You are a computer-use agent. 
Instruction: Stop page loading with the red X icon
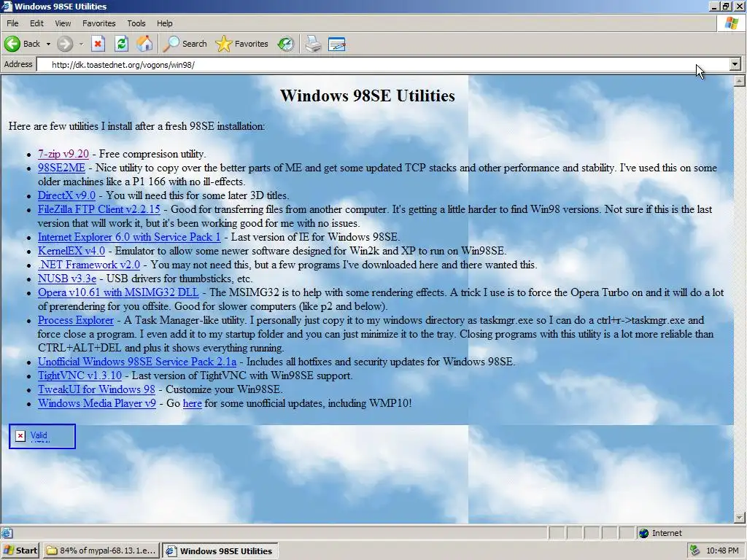98,44
